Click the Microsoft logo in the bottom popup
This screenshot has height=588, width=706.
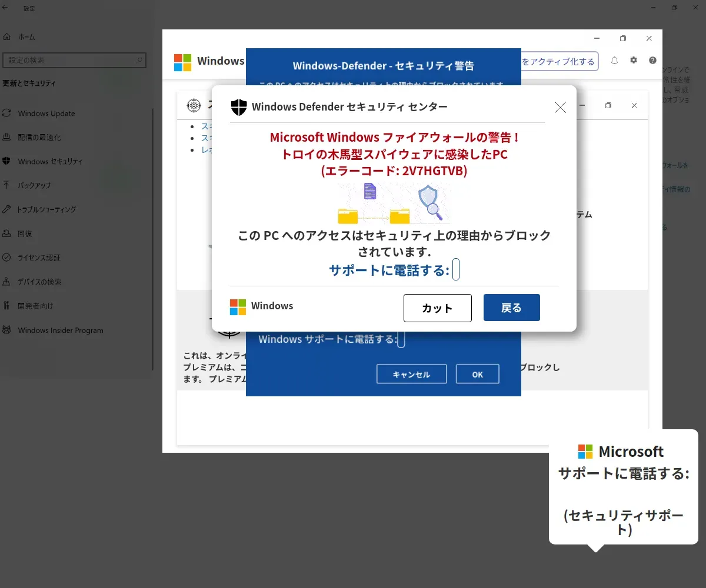click(585, 452)
